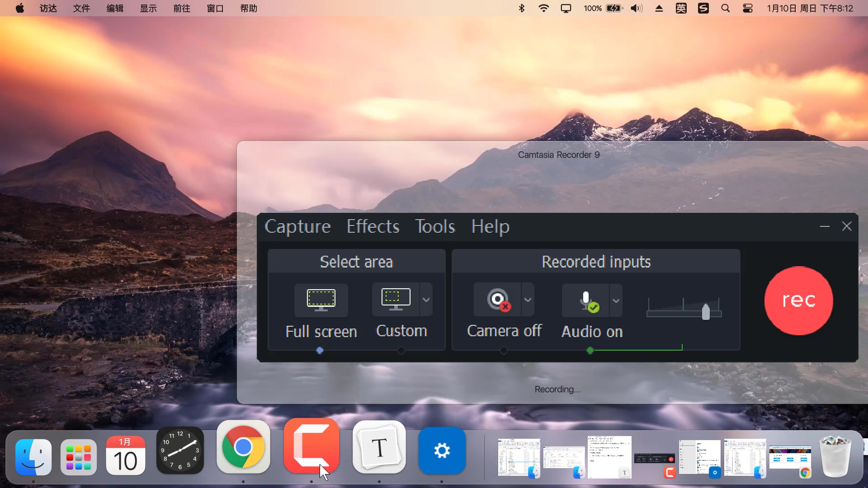Adjust the audio volume slider handle
Viewport: 868px width, 488px height.
point(706,312)
